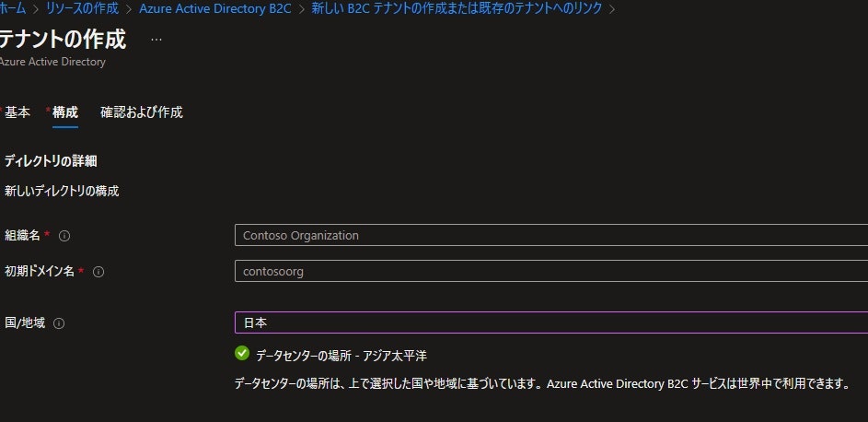The height and width of the screenshot is (422, 868).
Task: Open the info icon beside 組織名
Action: (x=64, y=236)
